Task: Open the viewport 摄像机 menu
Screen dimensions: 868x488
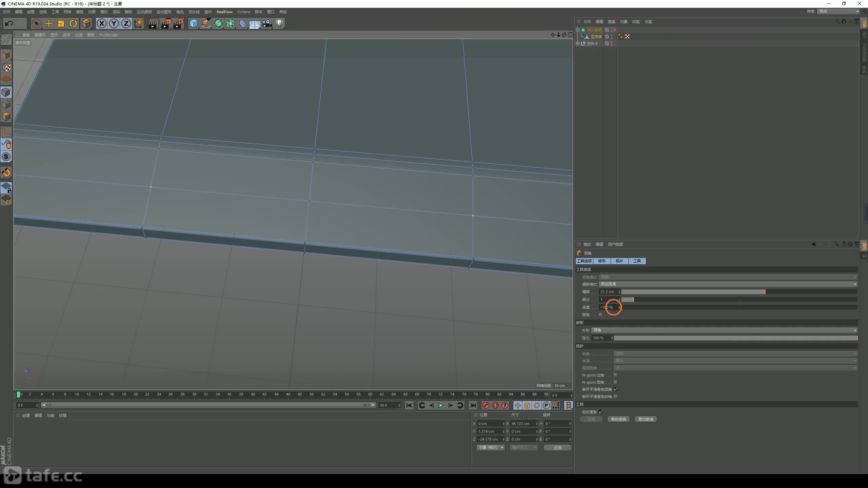Action: [40, 35]
